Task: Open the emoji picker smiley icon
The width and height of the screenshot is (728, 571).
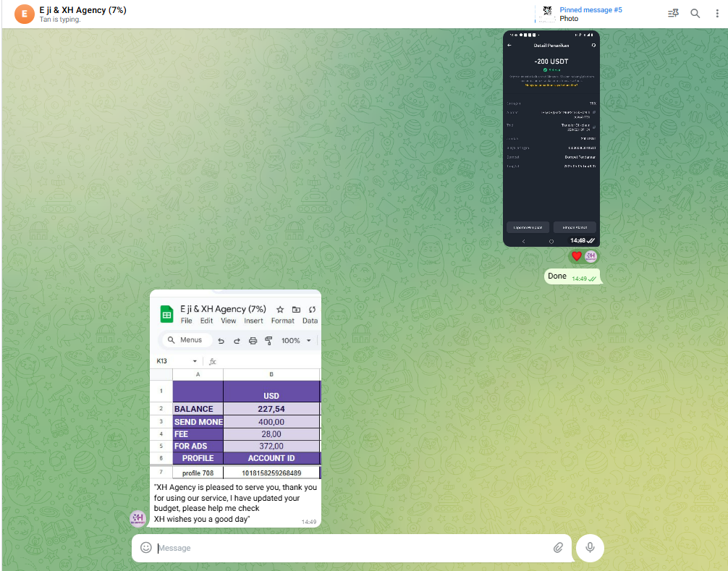Action: click(146, 548)
